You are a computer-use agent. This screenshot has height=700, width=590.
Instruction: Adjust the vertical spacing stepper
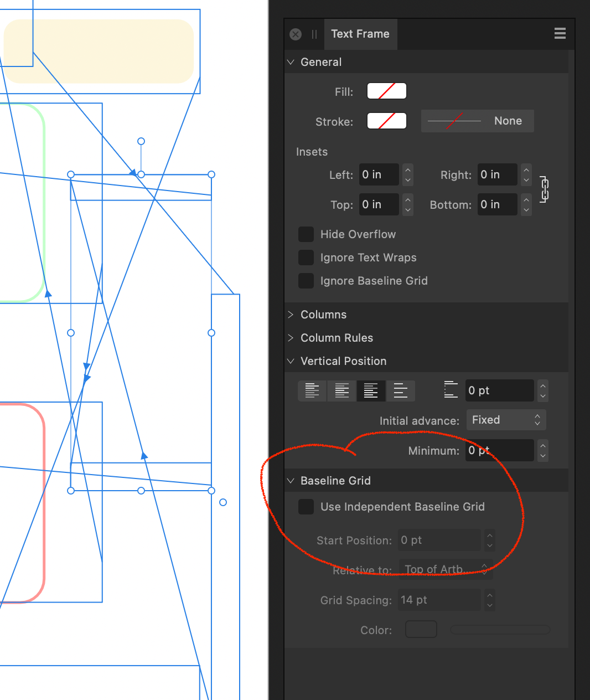(543, 390)
